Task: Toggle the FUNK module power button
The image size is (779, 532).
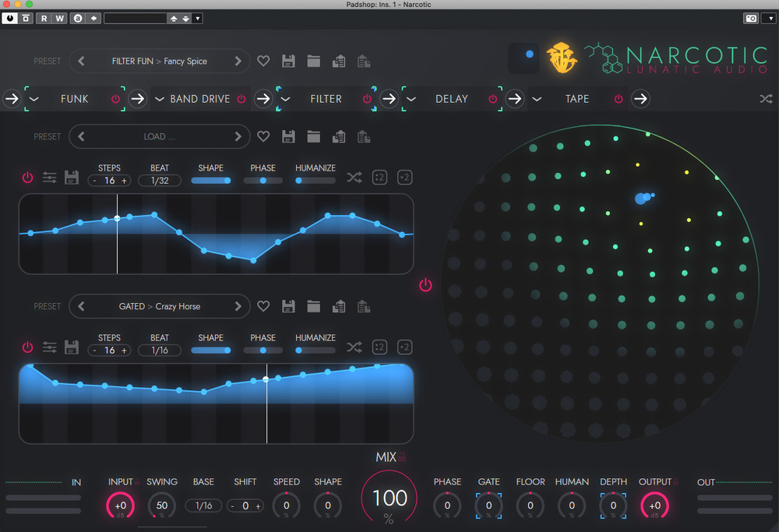Action: click(115, 99)
